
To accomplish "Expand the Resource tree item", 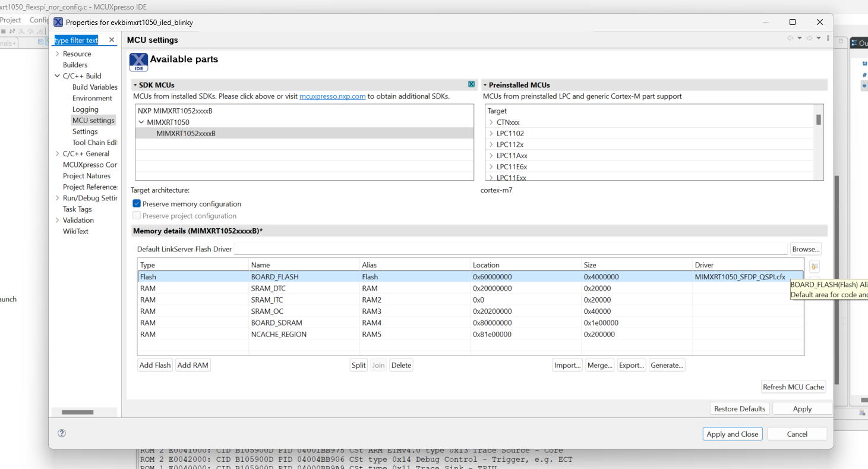I will pos(57,54).
